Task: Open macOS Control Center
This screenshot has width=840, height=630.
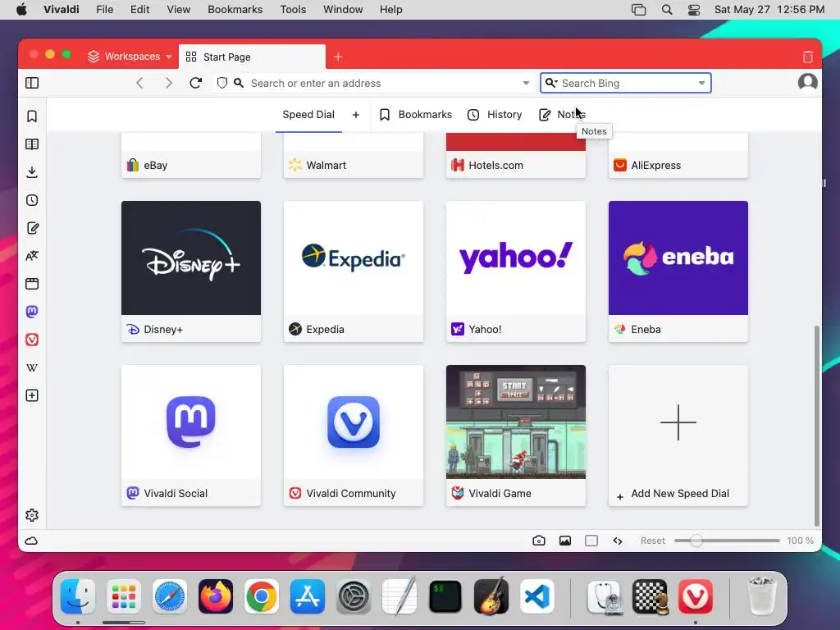Action: tap(694, 10)
